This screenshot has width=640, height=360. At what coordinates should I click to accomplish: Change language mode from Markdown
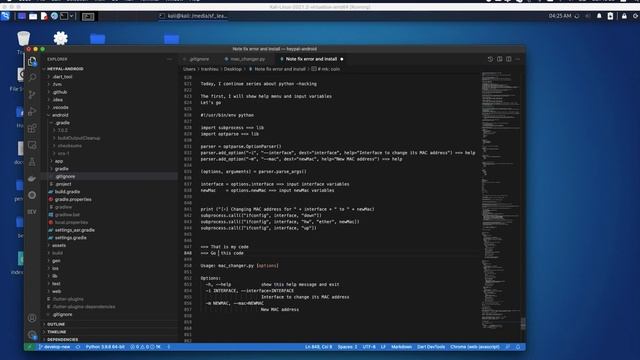[x=401, y=347]
